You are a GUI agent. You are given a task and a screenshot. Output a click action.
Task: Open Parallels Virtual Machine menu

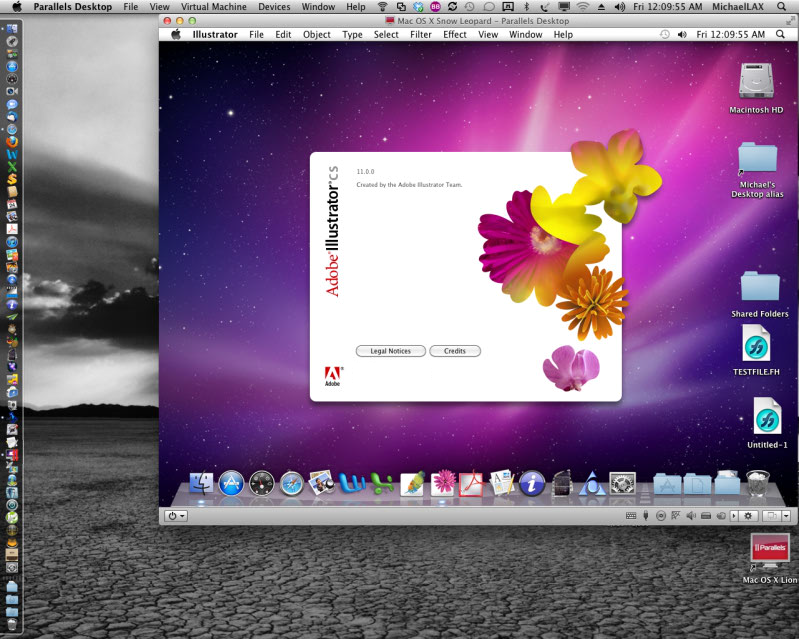point(214,7)
